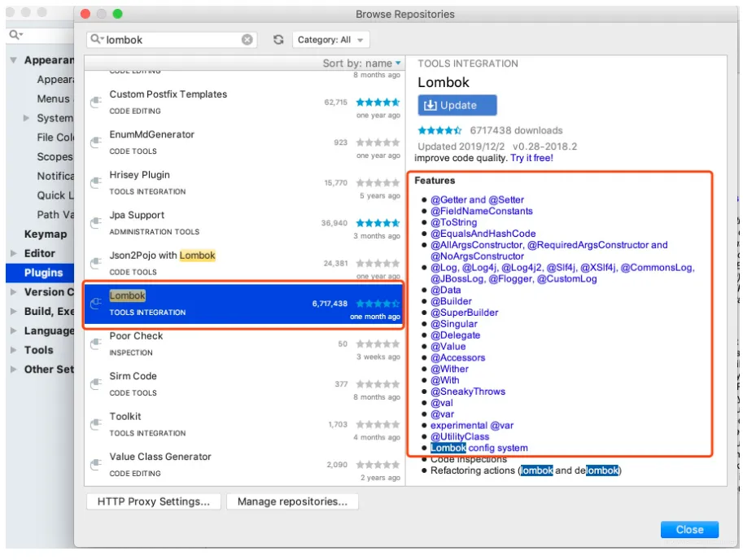
Task: Select the Lombok plugin row
Action: click(x=243, y=304)
